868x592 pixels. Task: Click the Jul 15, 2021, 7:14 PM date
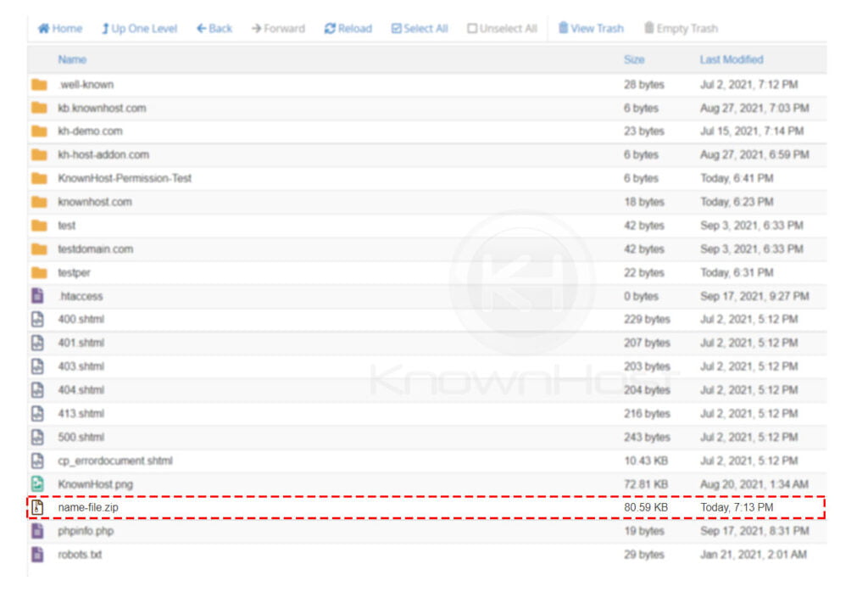tap(751, 131)
